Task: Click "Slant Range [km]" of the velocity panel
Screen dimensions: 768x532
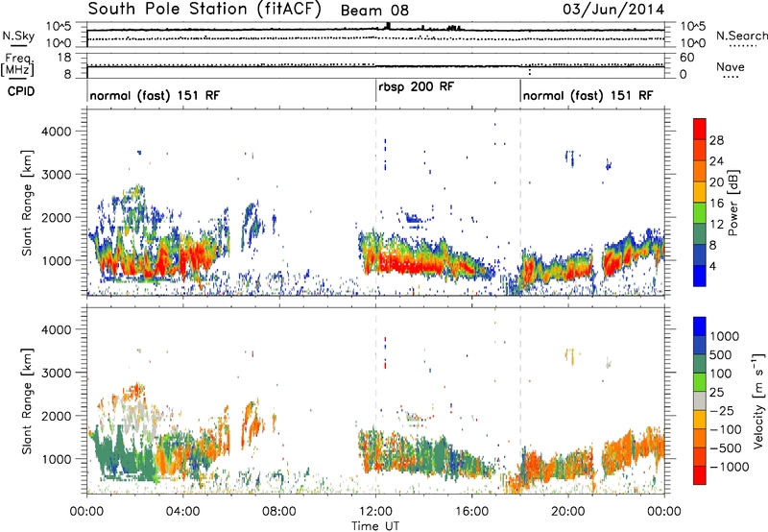Action: coord(27,400)
